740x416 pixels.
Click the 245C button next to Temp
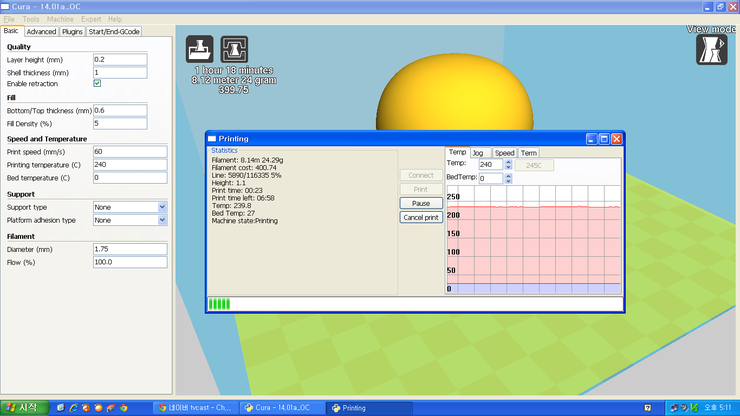[534, 165]
